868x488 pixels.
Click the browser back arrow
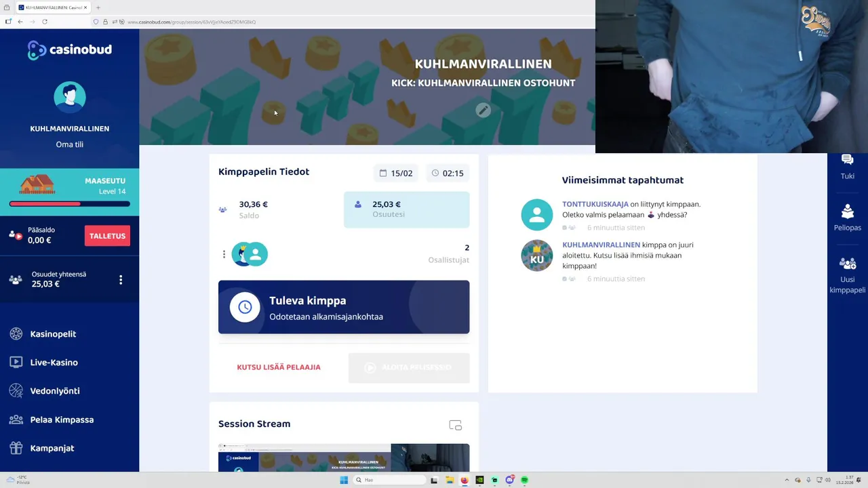click(20, 22)
